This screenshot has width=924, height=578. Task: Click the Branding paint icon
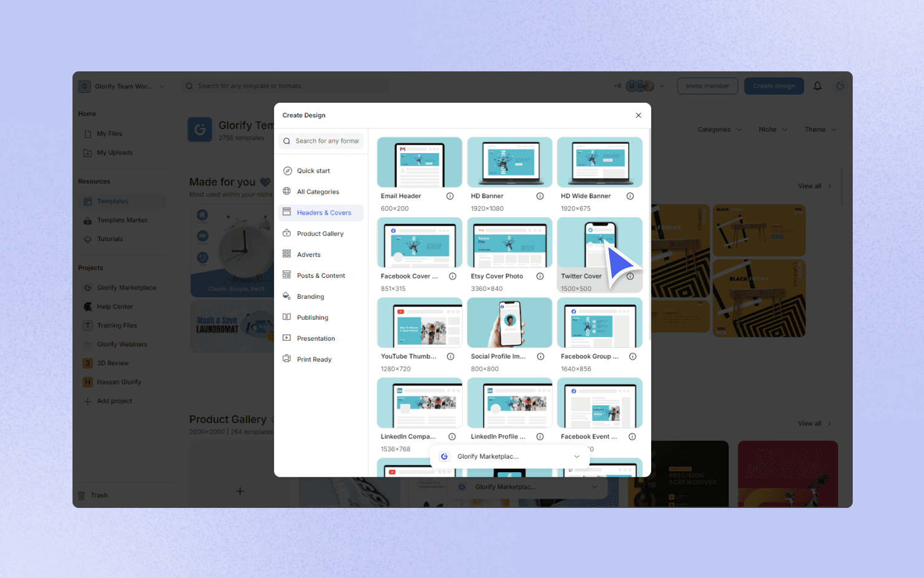click(x=287, y=296)
